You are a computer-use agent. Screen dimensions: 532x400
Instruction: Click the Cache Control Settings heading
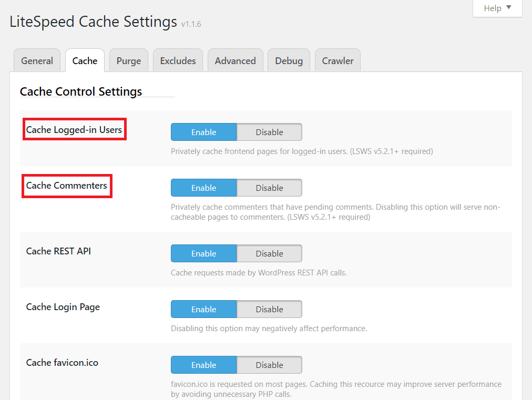tap(81, 91)
